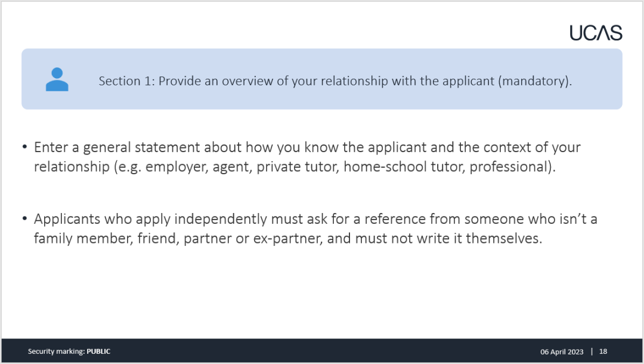Click the dark footer bar
Screen dimensions: 644x364
[322, 351]
